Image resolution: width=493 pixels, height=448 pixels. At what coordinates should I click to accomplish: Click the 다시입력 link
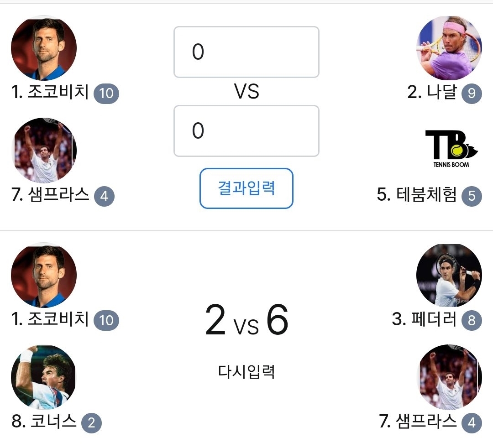click(246, 372)
